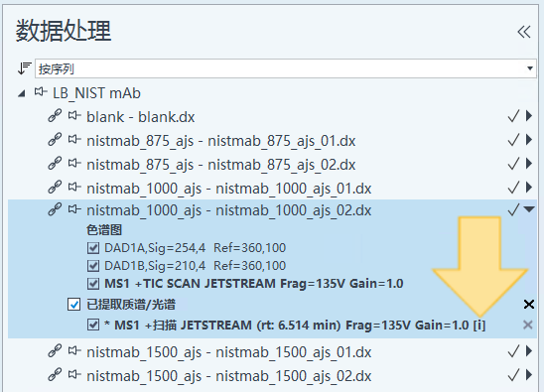The width and height of the screenshot is (544, 392).
Task: Click link icon of nistmab_1000_ajs_01.dx
Action: (x=55, y=187)
